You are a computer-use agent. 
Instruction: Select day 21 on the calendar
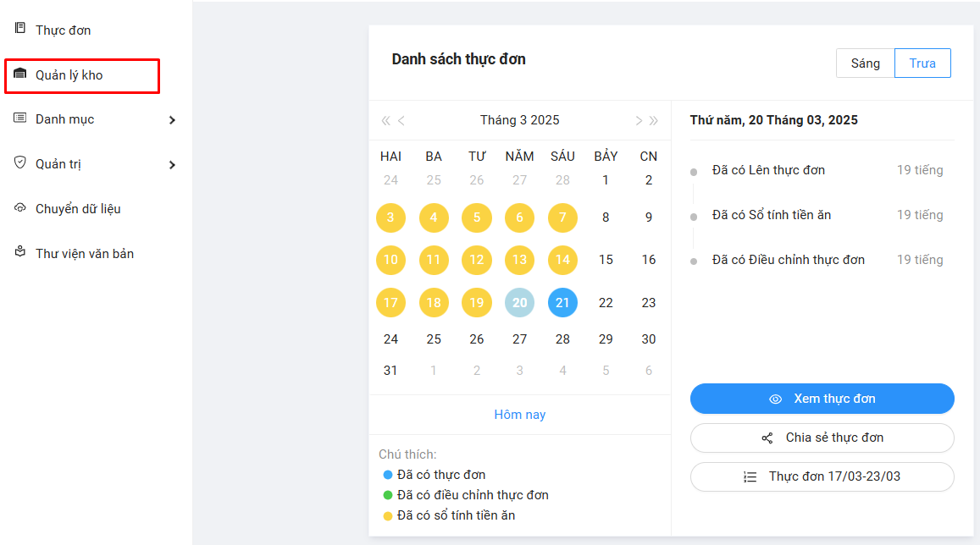point(562,303)
